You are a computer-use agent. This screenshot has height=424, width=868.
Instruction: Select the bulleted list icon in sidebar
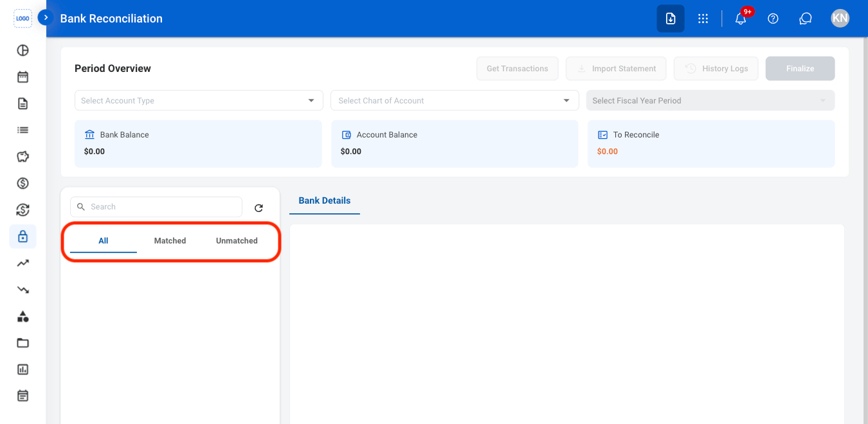(23, 130)
